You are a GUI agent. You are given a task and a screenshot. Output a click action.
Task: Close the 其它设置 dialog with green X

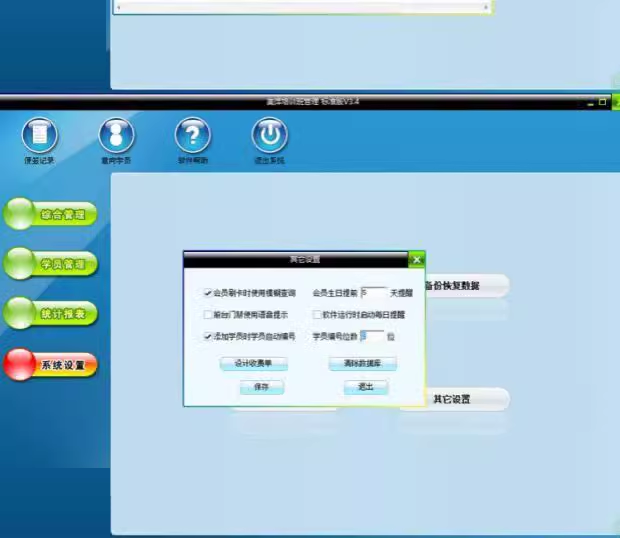[x=417, y=260]
